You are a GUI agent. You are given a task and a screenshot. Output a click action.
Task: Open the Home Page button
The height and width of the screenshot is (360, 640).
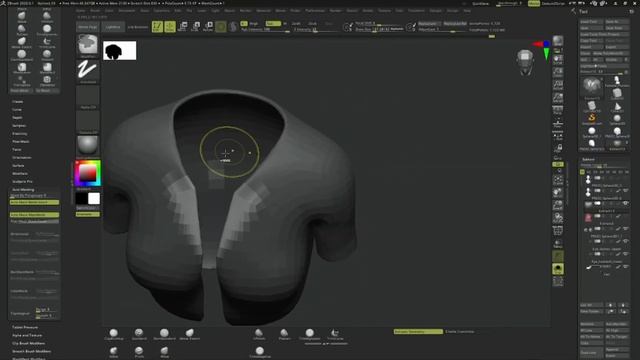(x=87, y=27)
